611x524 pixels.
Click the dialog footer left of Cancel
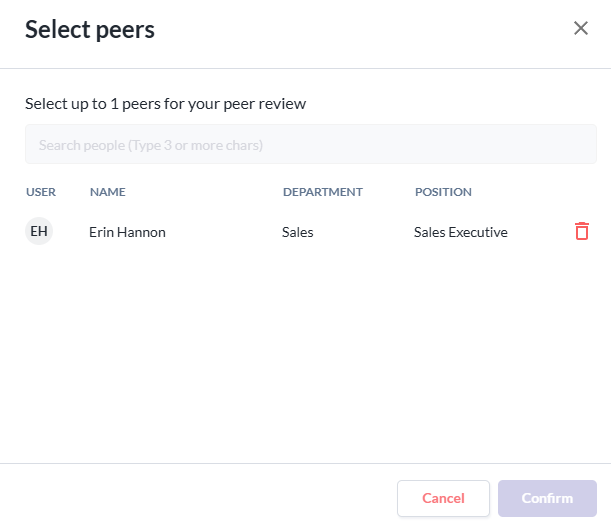pos(200,497)
